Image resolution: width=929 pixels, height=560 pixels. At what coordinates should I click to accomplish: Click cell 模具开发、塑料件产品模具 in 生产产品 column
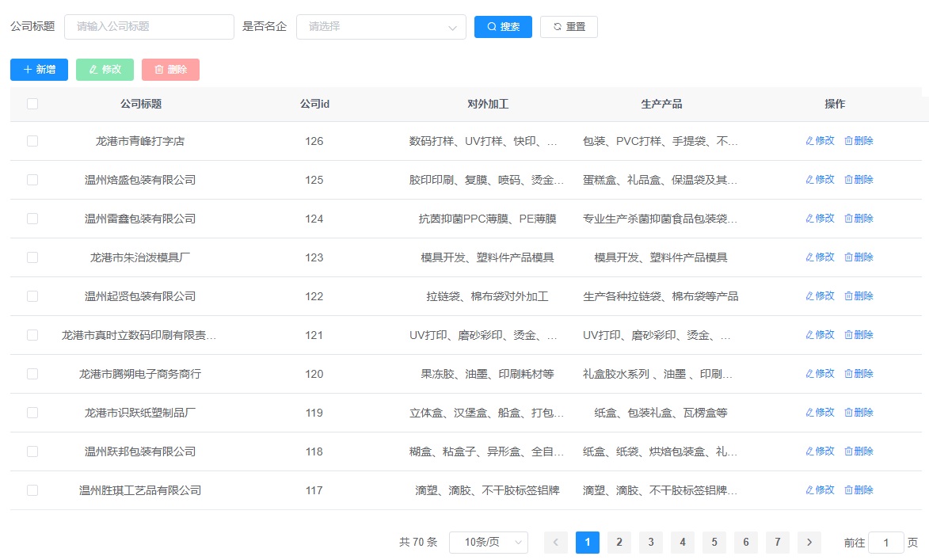(661, 257)
